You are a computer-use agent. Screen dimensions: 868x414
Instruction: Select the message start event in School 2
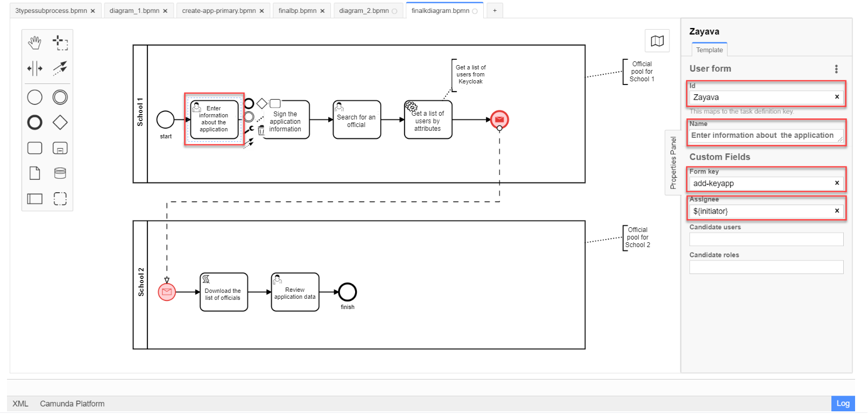[167, 292]
